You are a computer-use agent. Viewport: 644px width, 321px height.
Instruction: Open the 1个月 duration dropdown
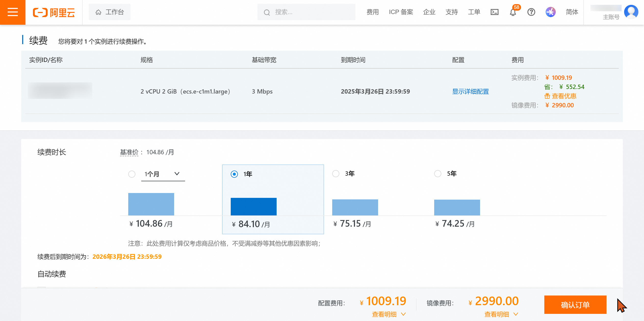coord(163,174)
